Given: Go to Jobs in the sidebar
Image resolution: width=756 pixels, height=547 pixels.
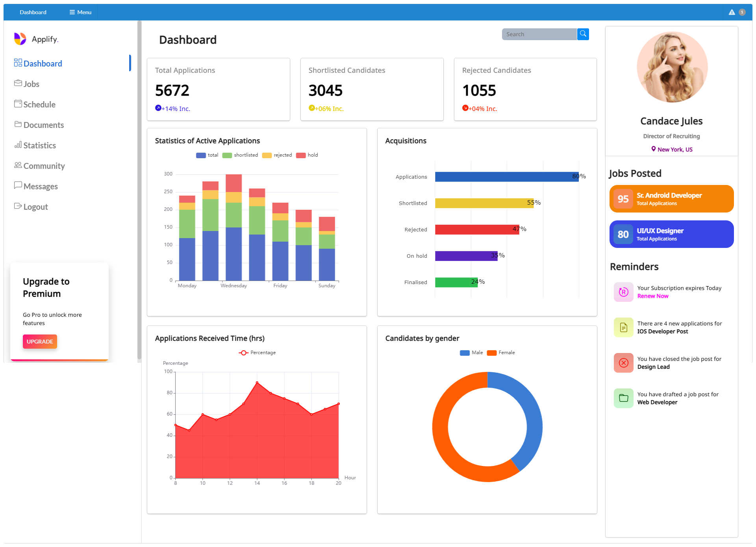Looking at the screenshot, I should pyautogui.click(x=31, y=84).
